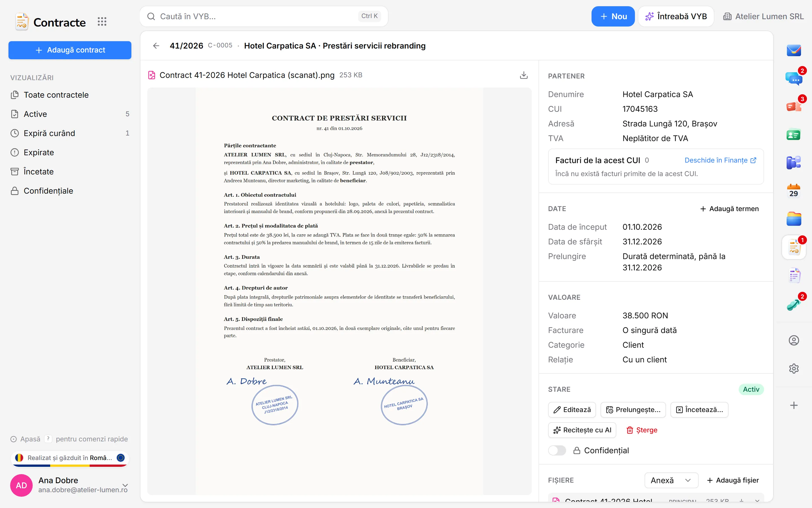
Task: Open the Mail app in right dock
Action: tap(794, 51)
